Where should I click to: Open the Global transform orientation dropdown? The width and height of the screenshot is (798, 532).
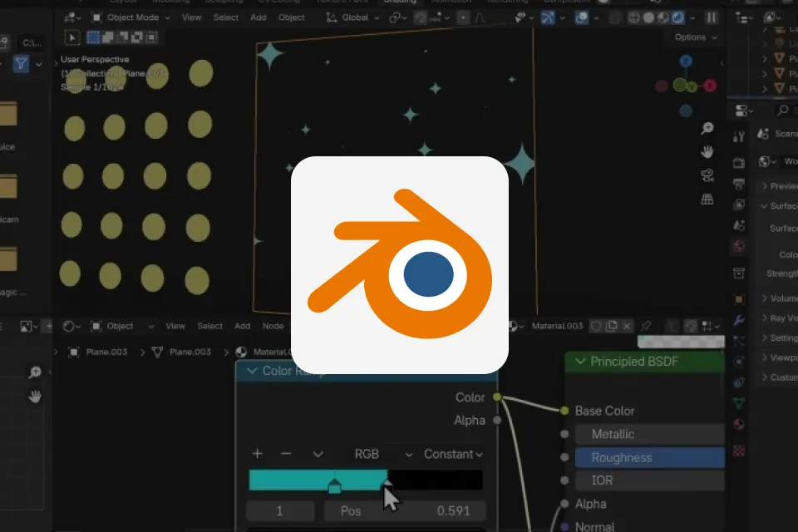[x=352, y=17]
